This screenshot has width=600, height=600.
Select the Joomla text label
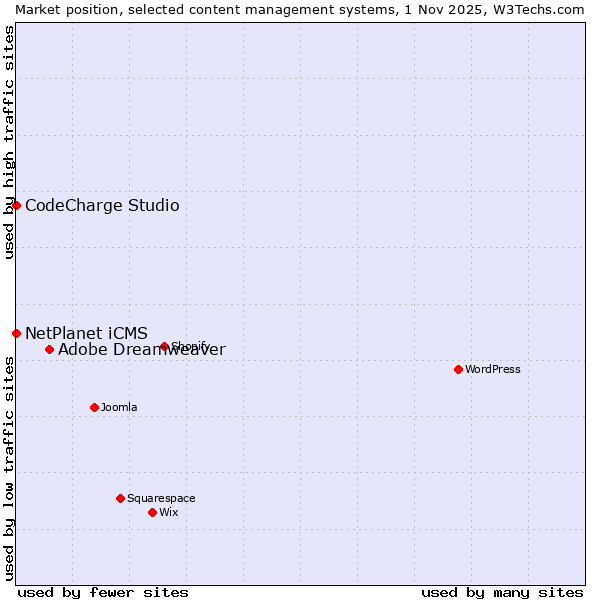(x=119, y=408)
